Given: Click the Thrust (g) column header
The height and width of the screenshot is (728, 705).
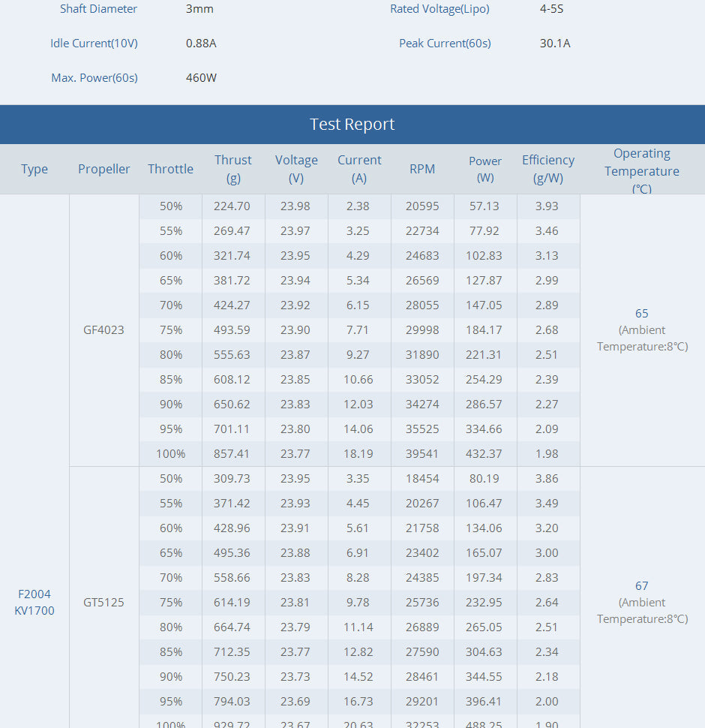Looking at the screenshot, I should point(233,170).
